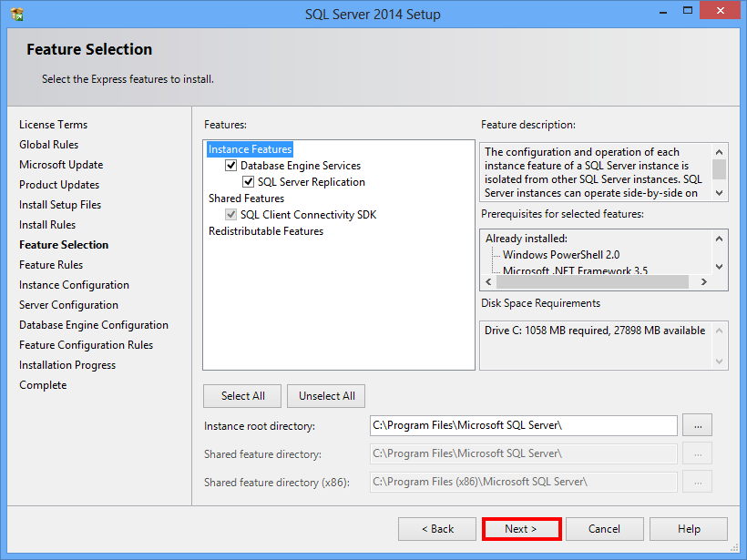The height and width of the screenshot is (560, 747).
Task: Click the Prerequisites horizontal scrollbar thumb
Action: pyautogui.click(x=593, y=282)
